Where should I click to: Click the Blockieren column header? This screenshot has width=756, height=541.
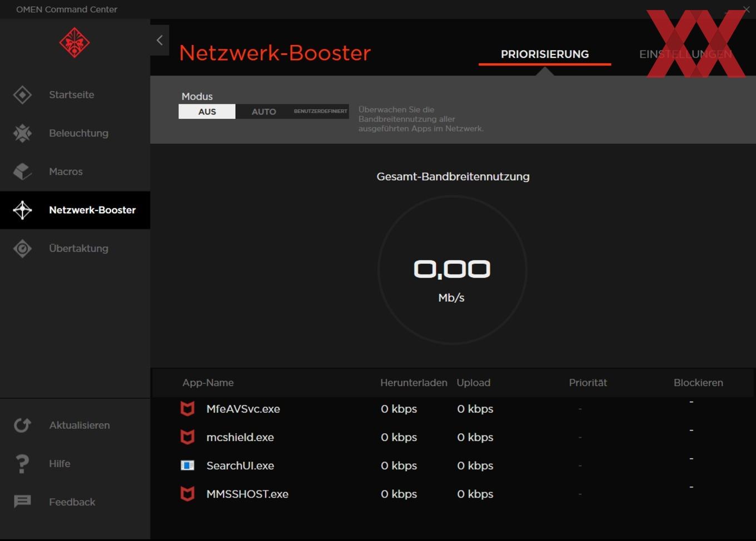click(x=698, y=383)
